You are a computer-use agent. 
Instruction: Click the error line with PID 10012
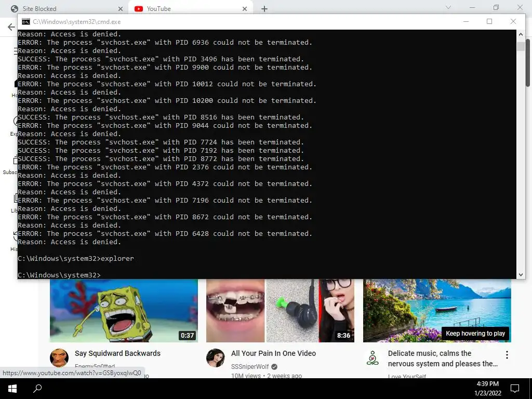167,84
